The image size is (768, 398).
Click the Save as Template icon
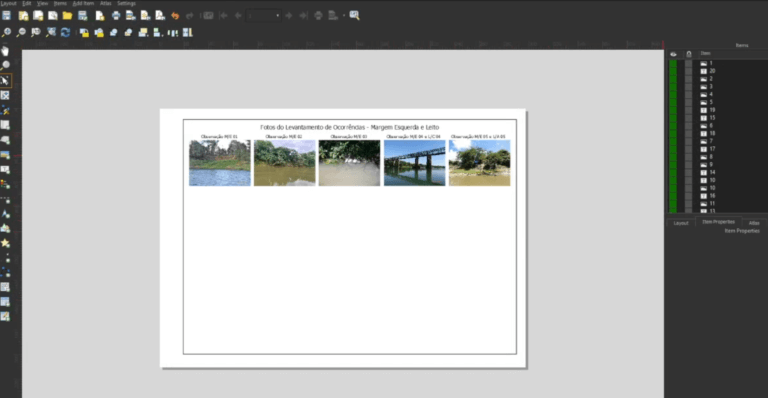pos(82,16)
